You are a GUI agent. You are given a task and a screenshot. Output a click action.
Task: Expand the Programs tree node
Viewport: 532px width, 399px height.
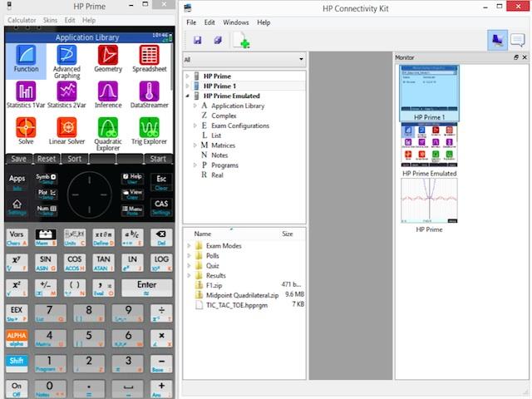pyautogui.click(x=195, y=165)
